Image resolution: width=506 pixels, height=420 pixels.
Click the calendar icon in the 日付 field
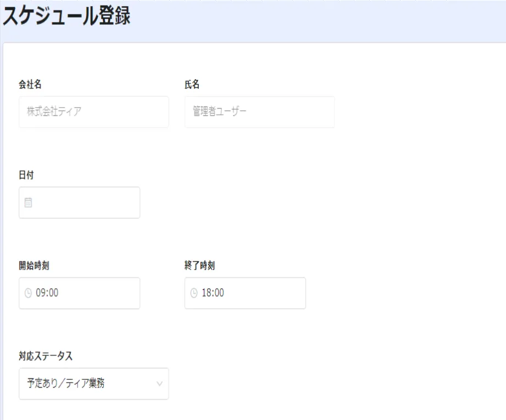click(x=28, y=203)
